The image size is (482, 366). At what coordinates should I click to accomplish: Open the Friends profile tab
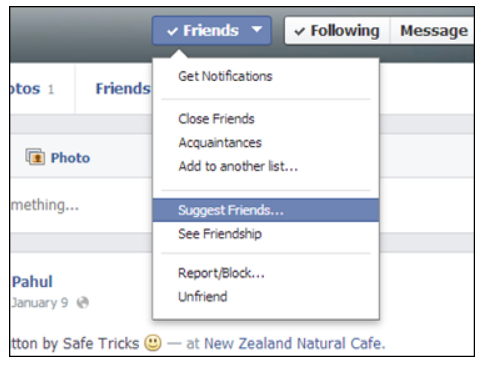pyautogui.click(x=123, y=89)
